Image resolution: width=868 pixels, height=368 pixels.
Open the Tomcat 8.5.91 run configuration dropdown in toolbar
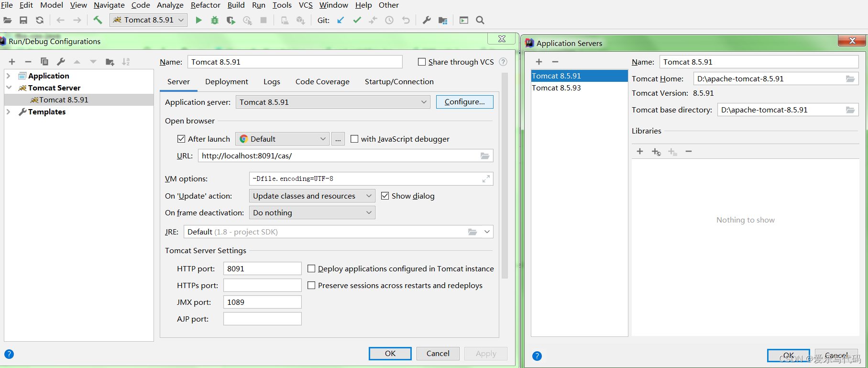tap(148, 20)
